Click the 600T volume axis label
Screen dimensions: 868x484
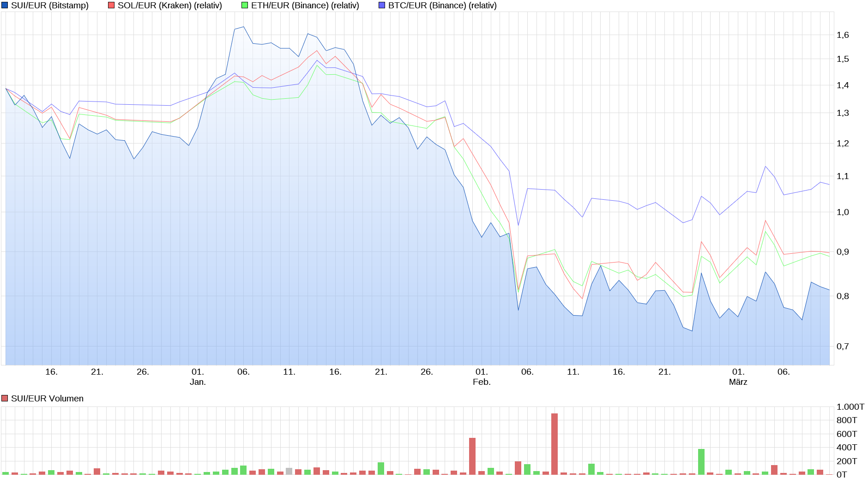(x=847, y=434)
